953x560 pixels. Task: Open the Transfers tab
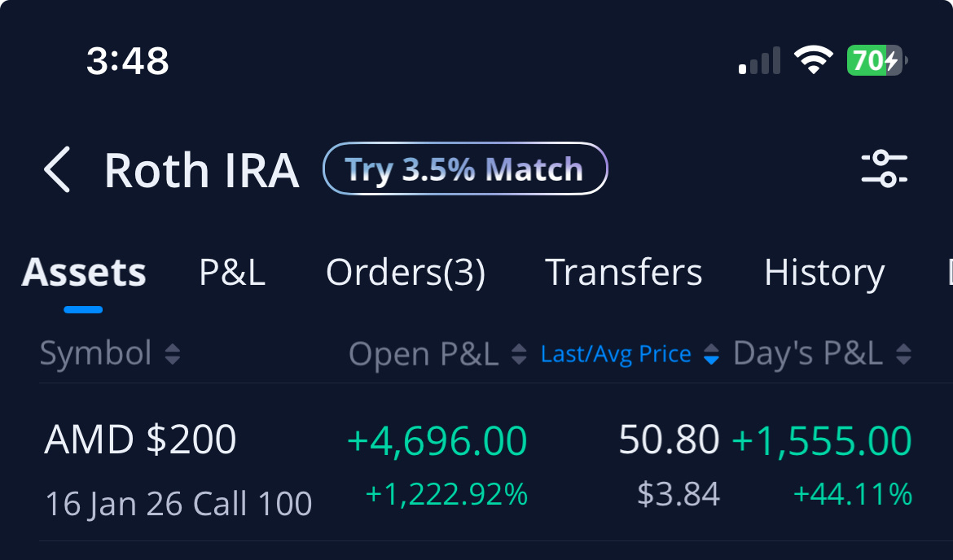coord(624,272)
